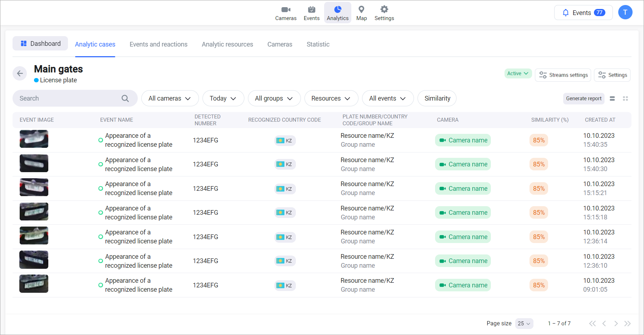Open first event's license plate thumbnail
The image size is (644, 335).
[x=34, y=139]
